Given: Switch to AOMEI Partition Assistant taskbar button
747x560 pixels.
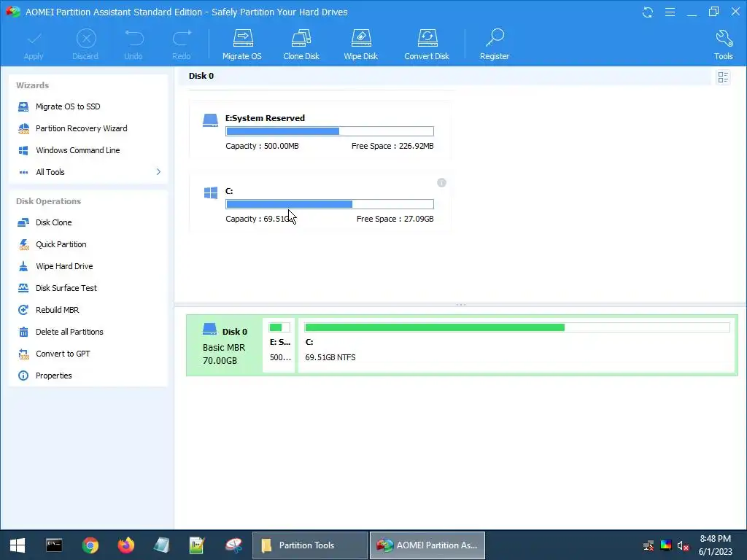Looking at the screenshot, I should point(427,545).
